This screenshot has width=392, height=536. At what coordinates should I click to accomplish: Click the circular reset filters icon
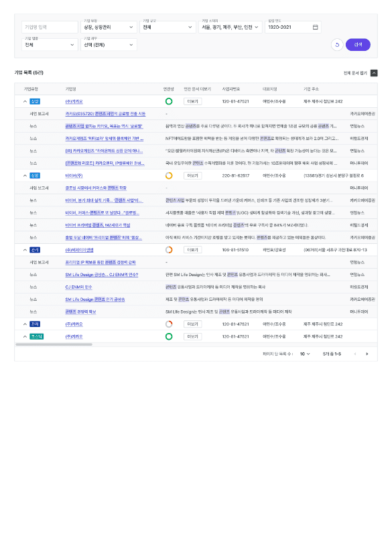point(337,45)
